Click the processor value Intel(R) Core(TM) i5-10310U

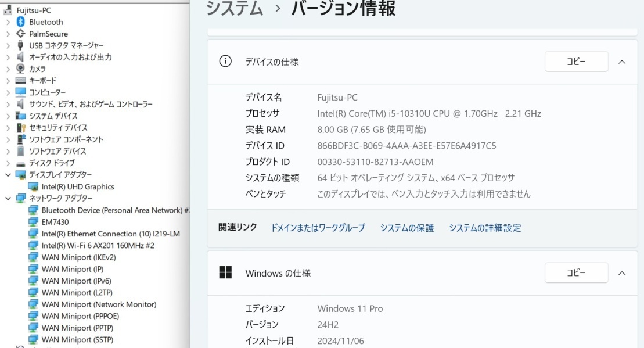pyautogui.click(x=429, y=113)
